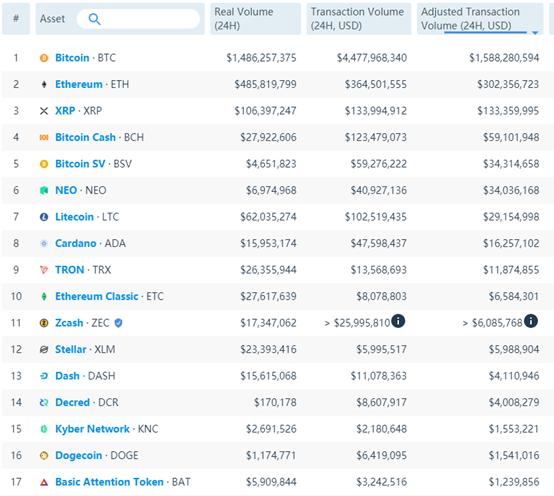Open the Zcash asset link

[x=69, y=323]
